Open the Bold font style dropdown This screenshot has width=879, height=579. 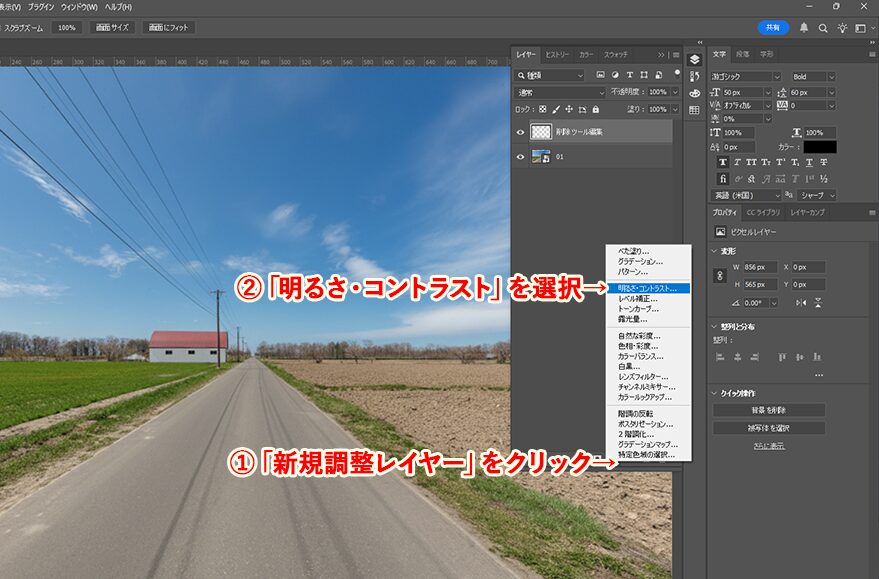click(812, 77)
